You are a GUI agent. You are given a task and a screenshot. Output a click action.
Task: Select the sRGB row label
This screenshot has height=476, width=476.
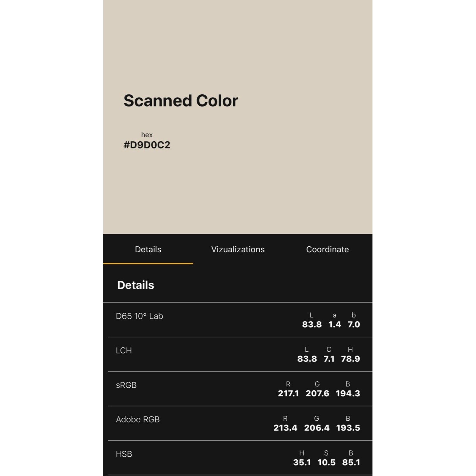(x=126, y=385)
